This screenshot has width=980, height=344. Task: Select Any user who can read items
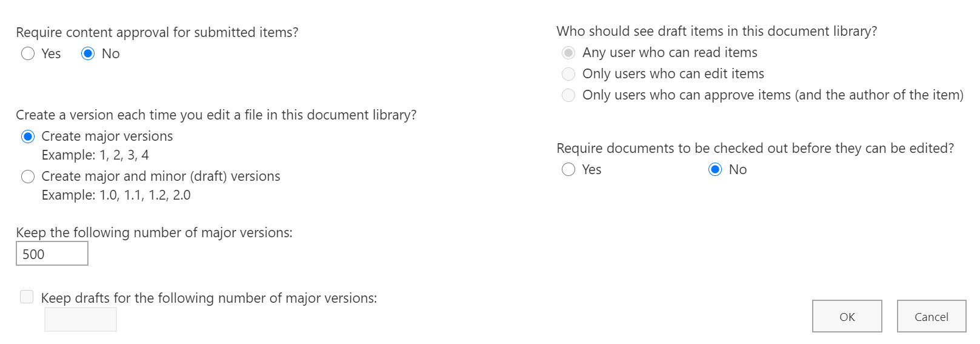coord(568,53)
